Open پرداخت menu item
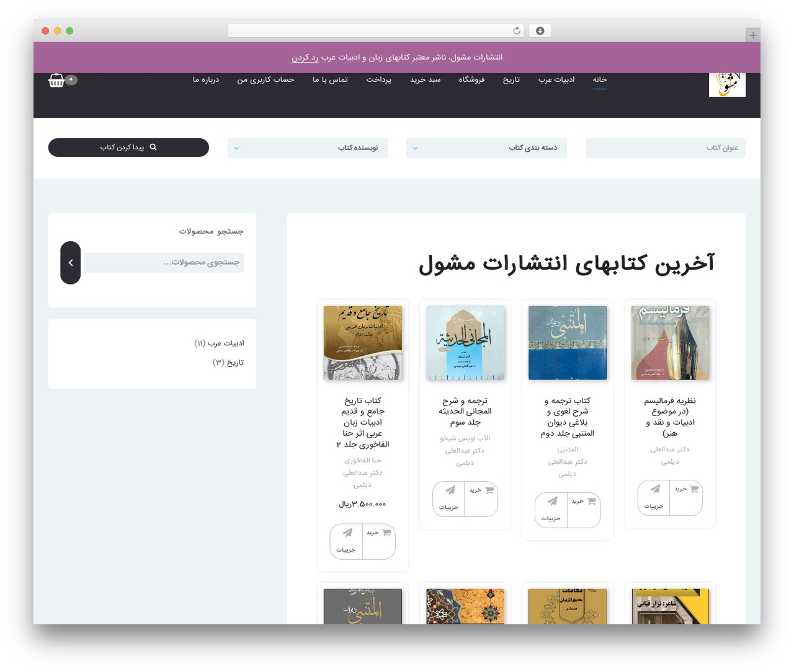 [x=378, y=79]
